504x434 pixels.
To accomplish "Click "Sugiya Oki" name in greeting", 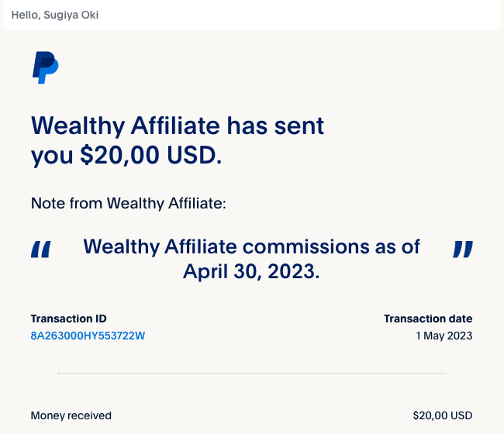I will (x=71, y=15).
